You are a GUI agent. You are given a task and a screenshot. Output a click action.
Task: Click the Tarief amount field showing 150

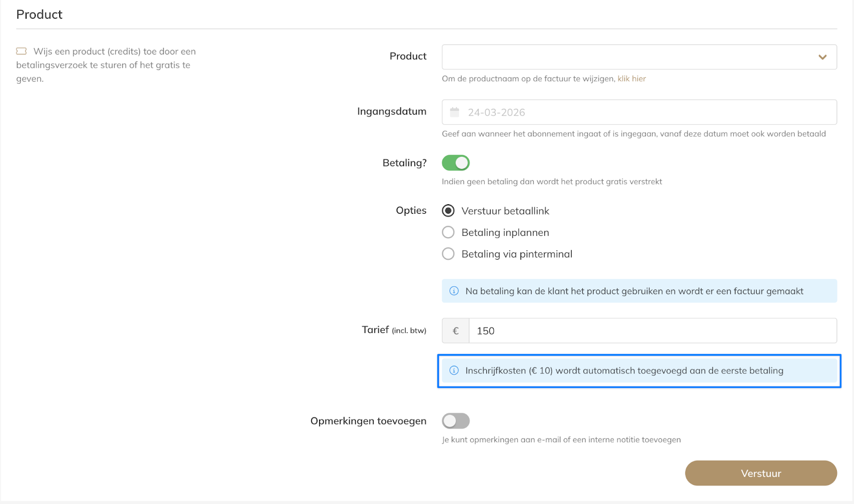coord(651,331)
